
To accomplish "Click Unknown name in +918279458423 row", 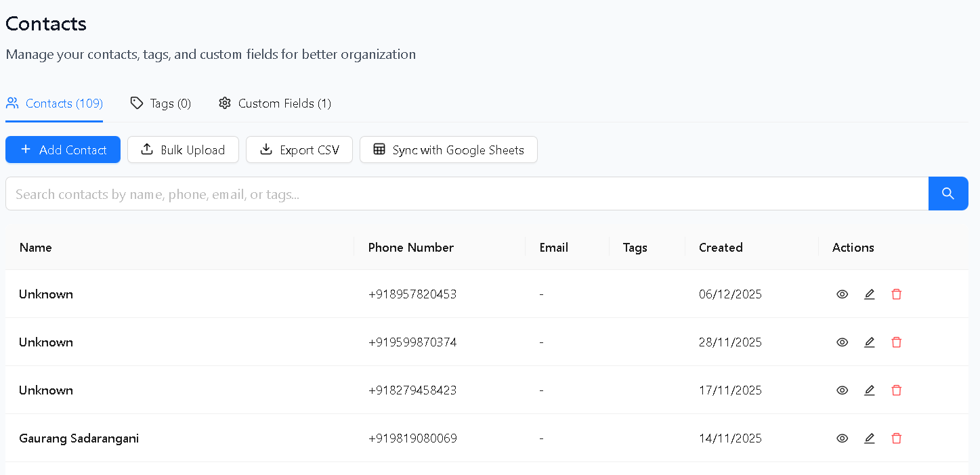I will pyautogui.click(x=46, y=390).
